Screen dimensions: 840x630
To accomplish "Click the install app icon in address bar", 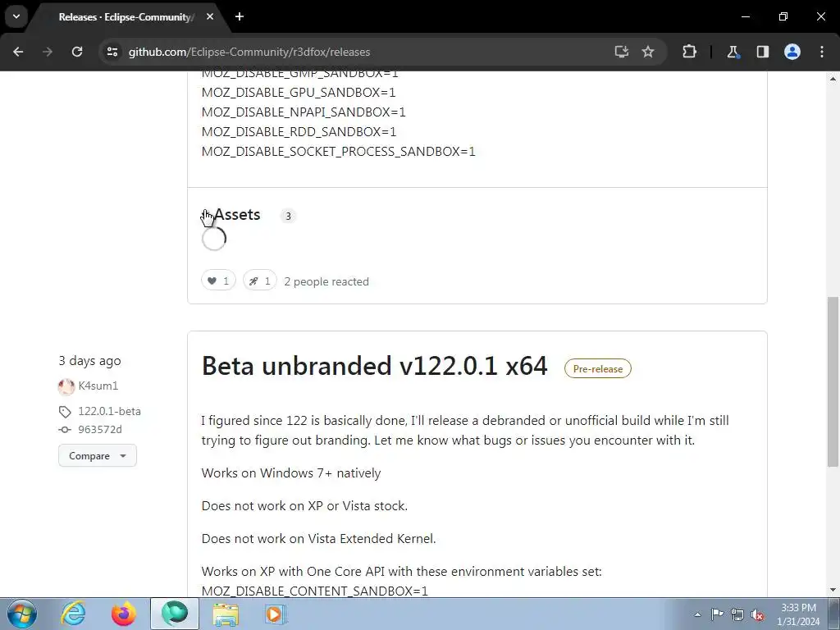I will 622,52.
